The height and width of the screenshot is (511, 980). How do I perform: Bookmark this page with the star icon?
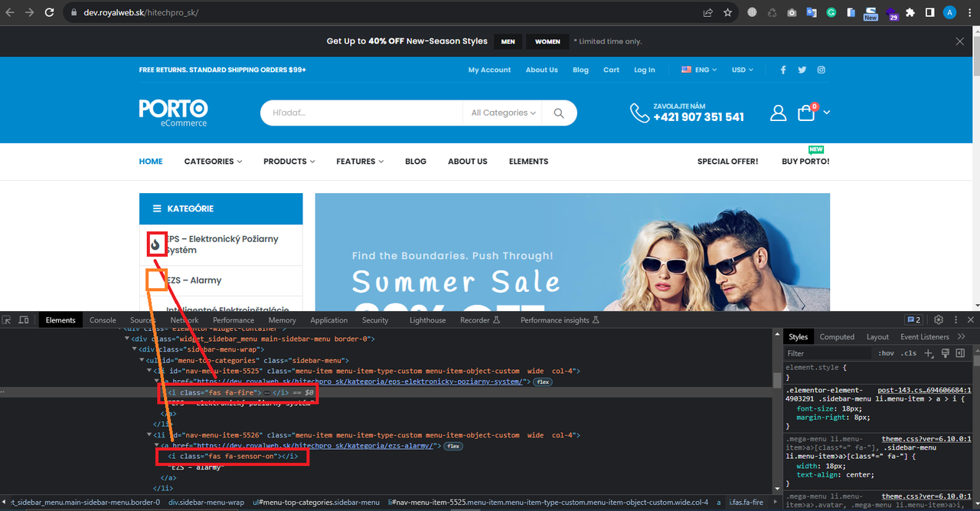tap(728, 13)
